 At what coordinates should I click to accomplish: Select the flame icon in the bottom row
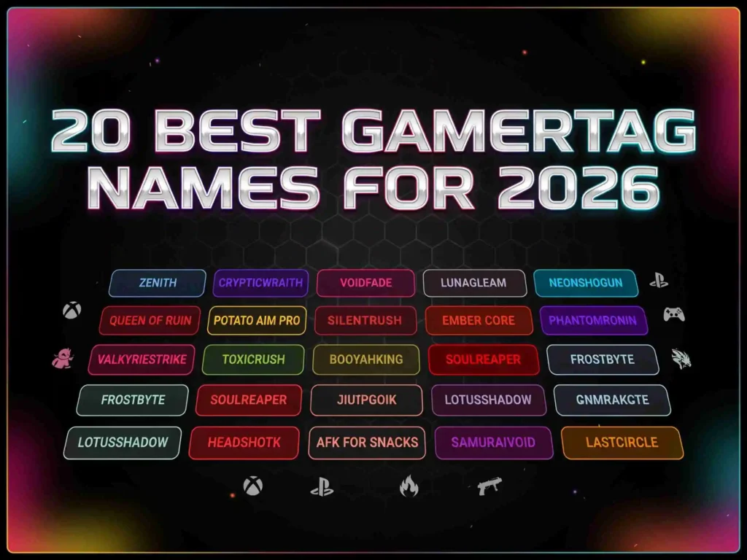[x=409, y=486]
